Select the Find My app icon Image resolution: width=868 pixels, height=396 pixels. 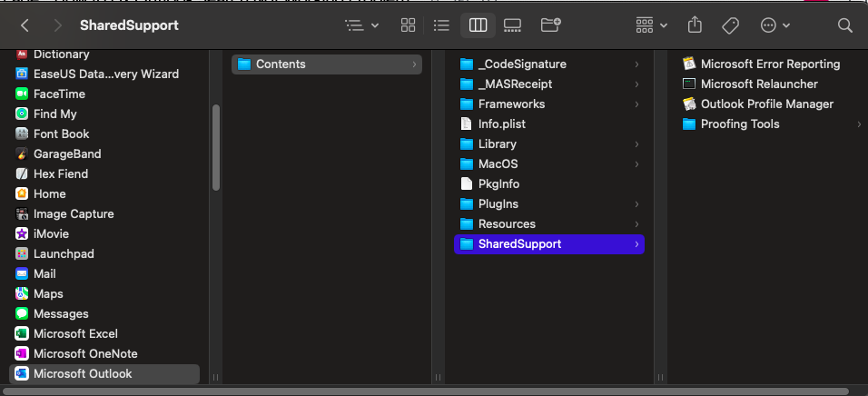coord(22,114)
